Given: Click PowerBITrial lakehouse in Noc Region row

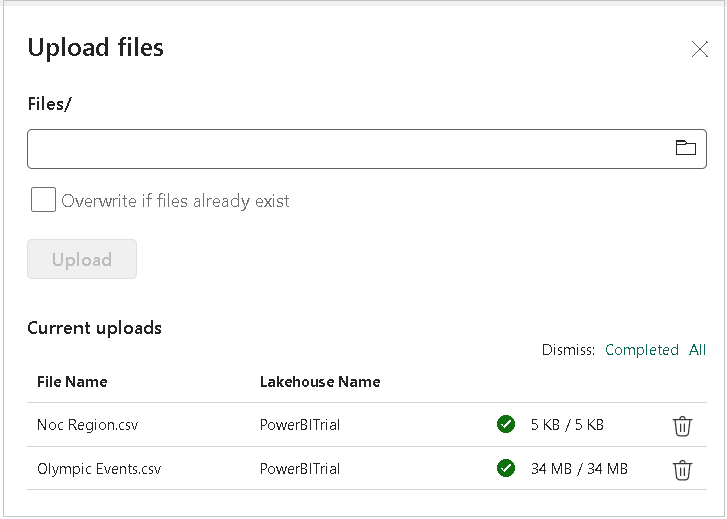Looking at the screenshot, I should click(300, 425).
